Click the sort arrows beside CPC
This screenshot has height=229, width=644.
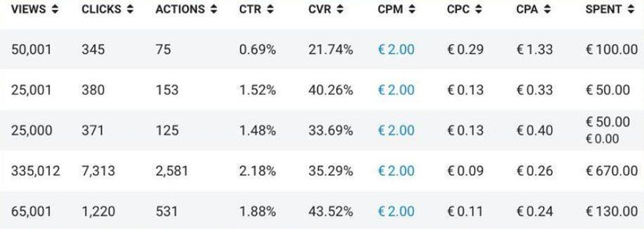(x=478, y=9)
